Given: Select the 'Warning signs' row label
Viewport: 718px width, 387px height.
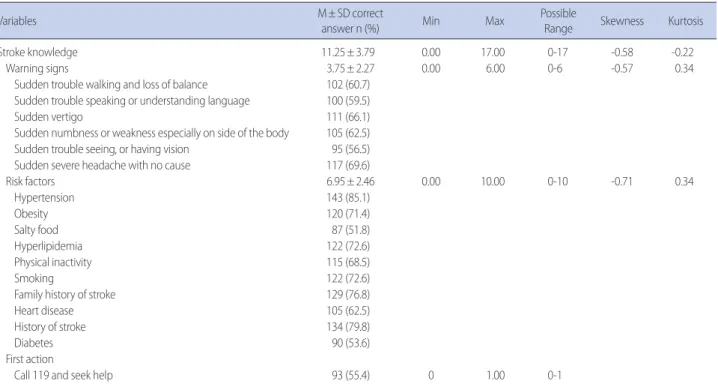Looking at the screenshot, I should [37, 69].
